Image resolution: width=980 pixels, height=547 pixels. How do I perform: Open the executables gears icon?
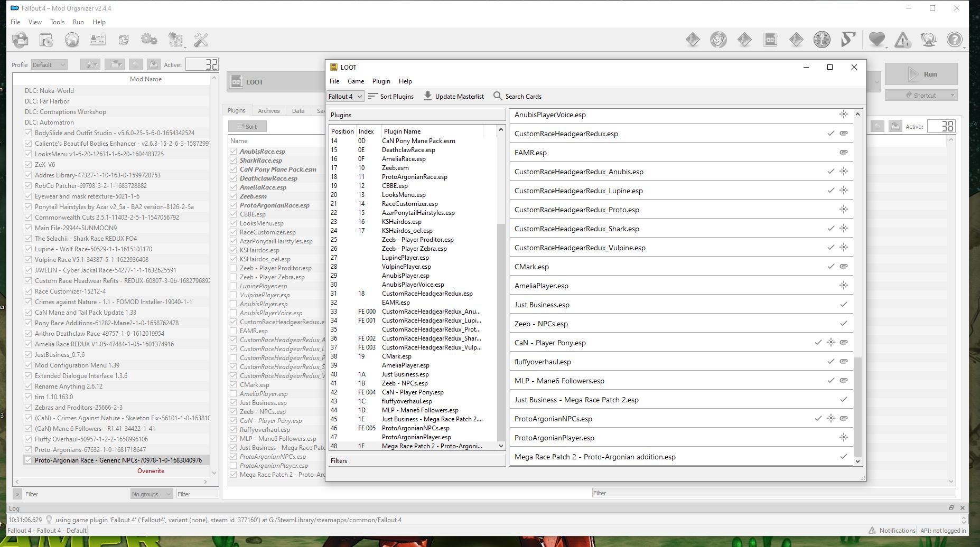(x=149, y=40)
